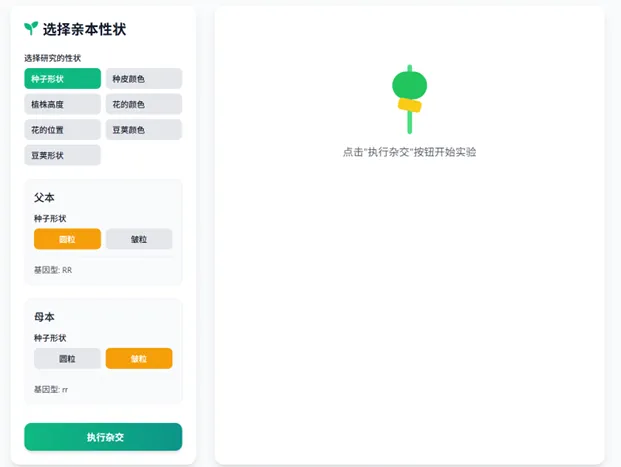Click the 母本 card title
This screenshot has width=621, height=467.
tap(44, 317)
